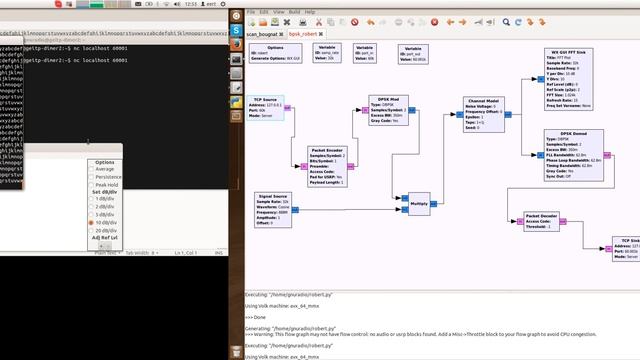This screenshot has width=640, height=360.
Task: Open the Tab Width dropdown
Action: [x=142, y=253]
